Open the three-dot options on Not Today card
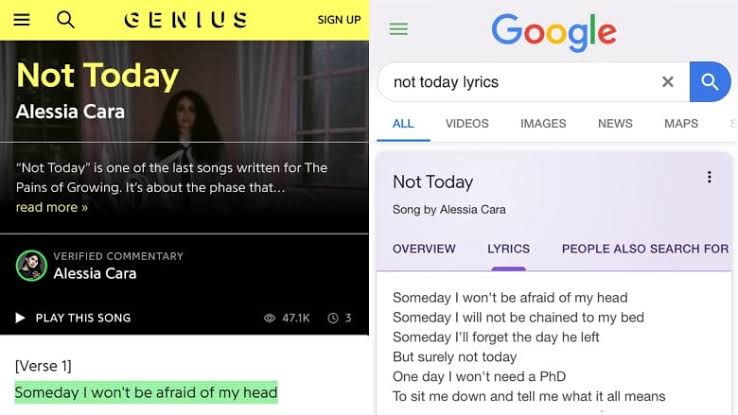The height and width of the screenshot is (415, 738). (709, 177)
